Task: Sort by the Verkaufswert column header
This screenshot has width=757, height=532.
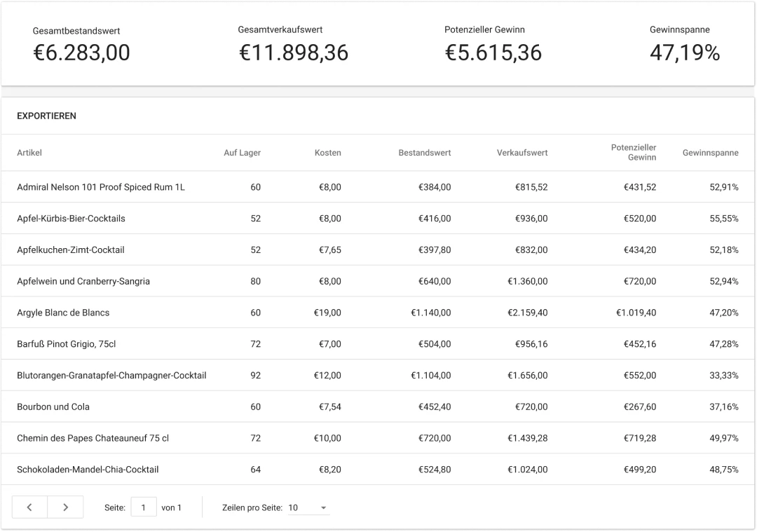Action: click(x=522, y=153)
